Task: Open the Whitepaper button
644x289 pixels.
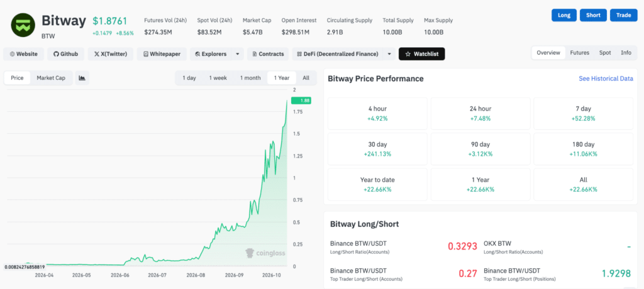Action: (x=162, y=54)
